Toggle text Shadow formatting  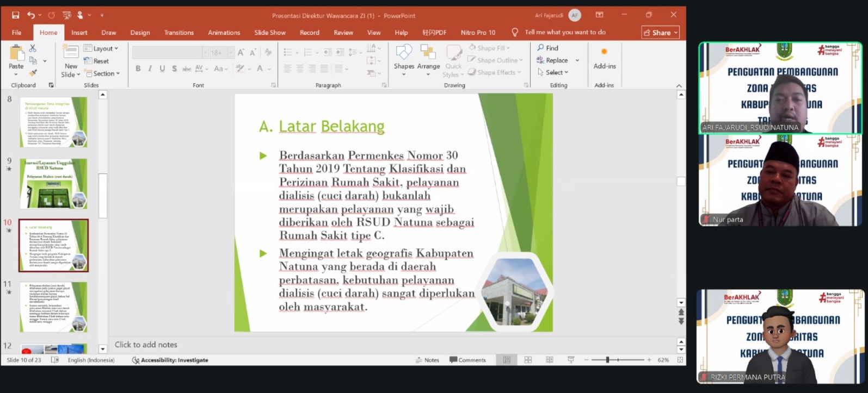174,68
